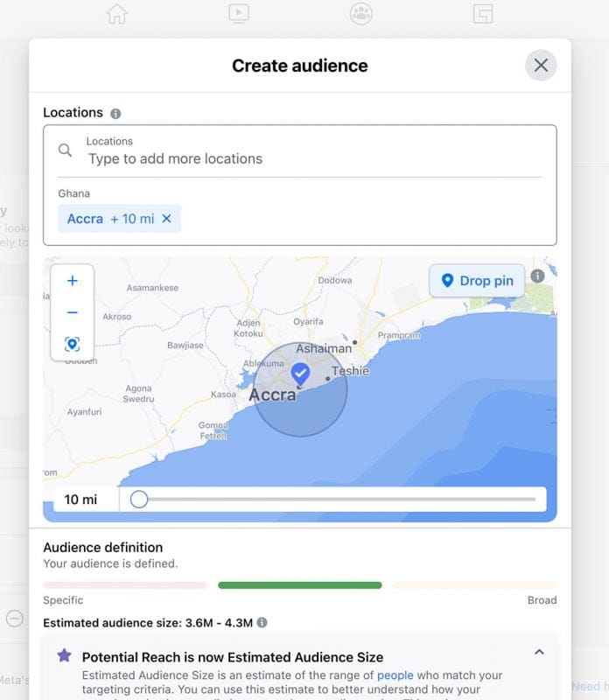Click the radius slider handle
The width and height of the screenshot is (609, 700).
[139, 499]
